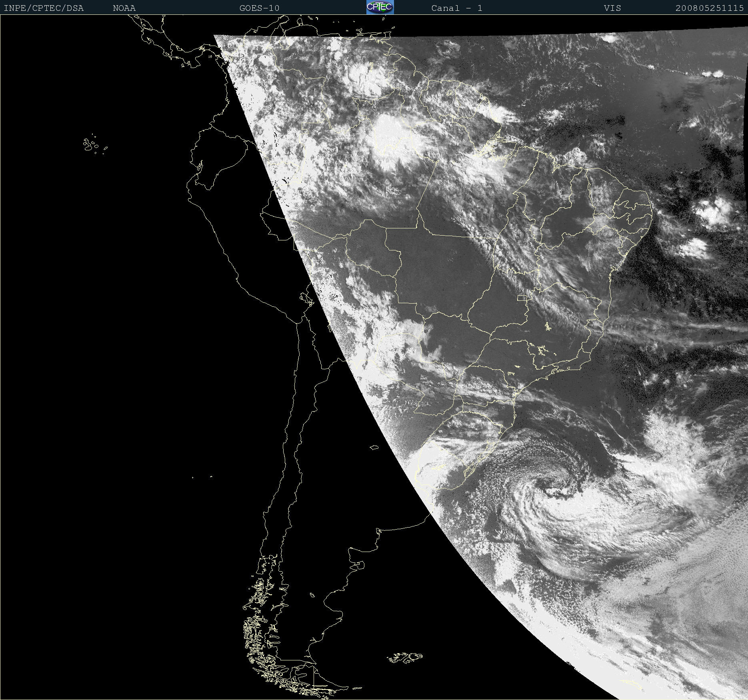Click the Canal - 1 label
Viewport: 748px width, 700px height.
click(x=457, y=8)
